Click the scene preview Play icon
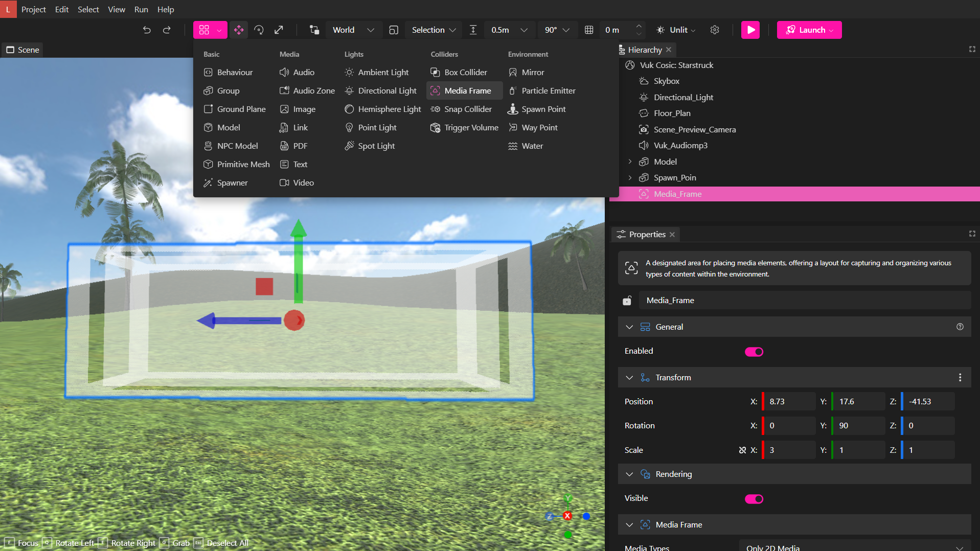This screenshot has width=980, height=551. click(x=750, y=30)
